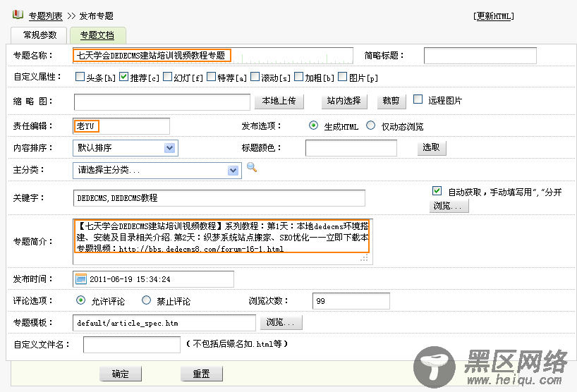Focus the 自定义文件名 input field
The width and height of the screenshot is (577, 392).
point(132,345)
